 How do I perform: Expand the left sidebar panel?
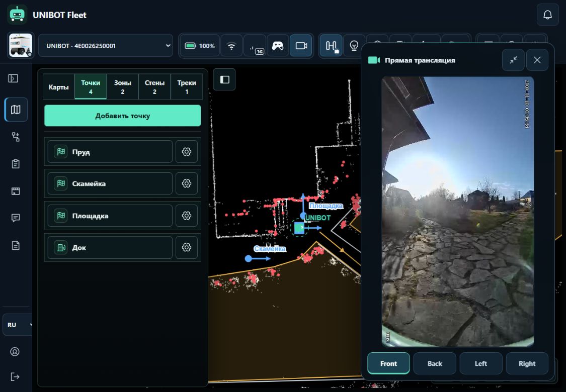pyautogui.click(x=14, y=78)
